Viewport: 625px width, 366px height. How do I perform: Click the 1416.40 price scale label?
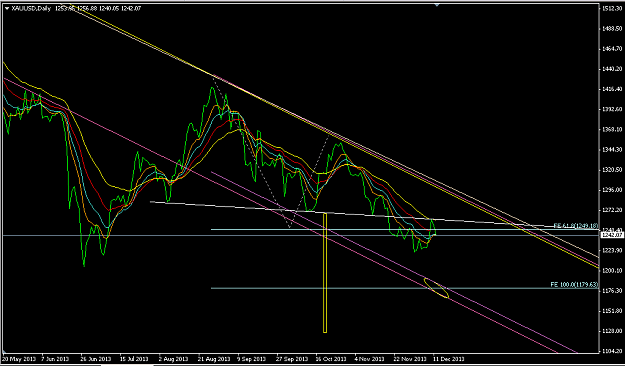(x=613, y=89)
